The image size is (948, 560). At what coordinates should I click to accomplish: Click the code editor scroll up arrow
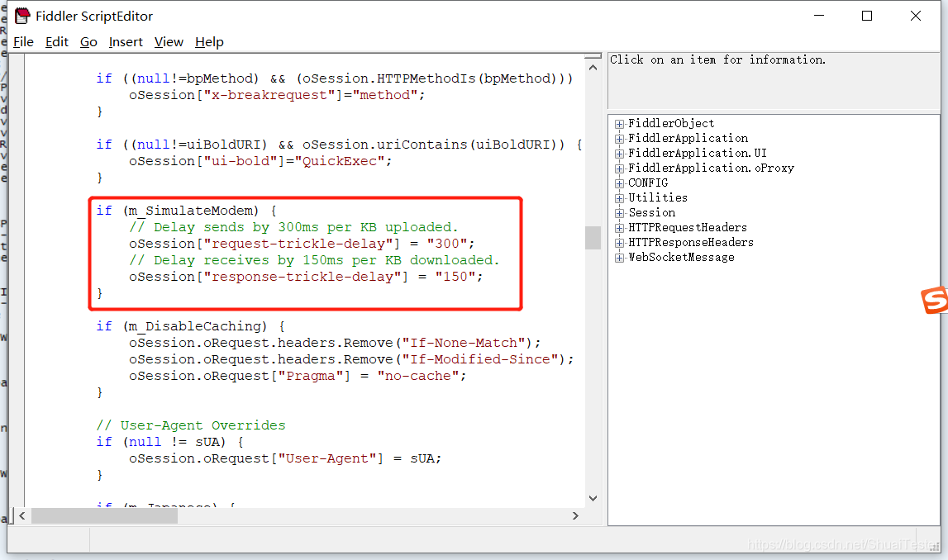[593, 68]
